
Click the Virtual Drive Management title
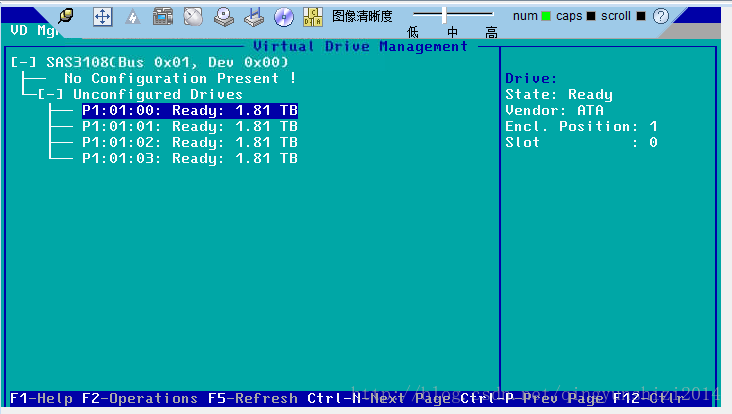(360, 46)
